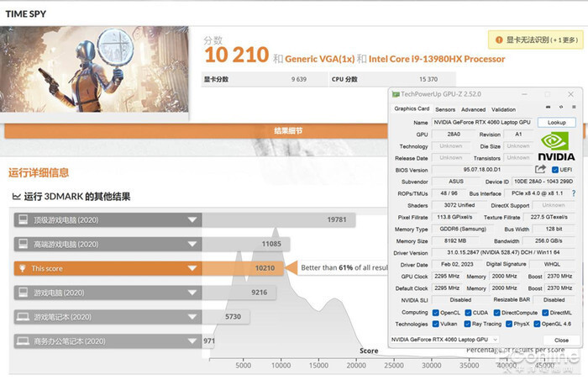Switch to the Sensors tab
This screenshot has height=380, width=588.
click(x=445, y=109)
